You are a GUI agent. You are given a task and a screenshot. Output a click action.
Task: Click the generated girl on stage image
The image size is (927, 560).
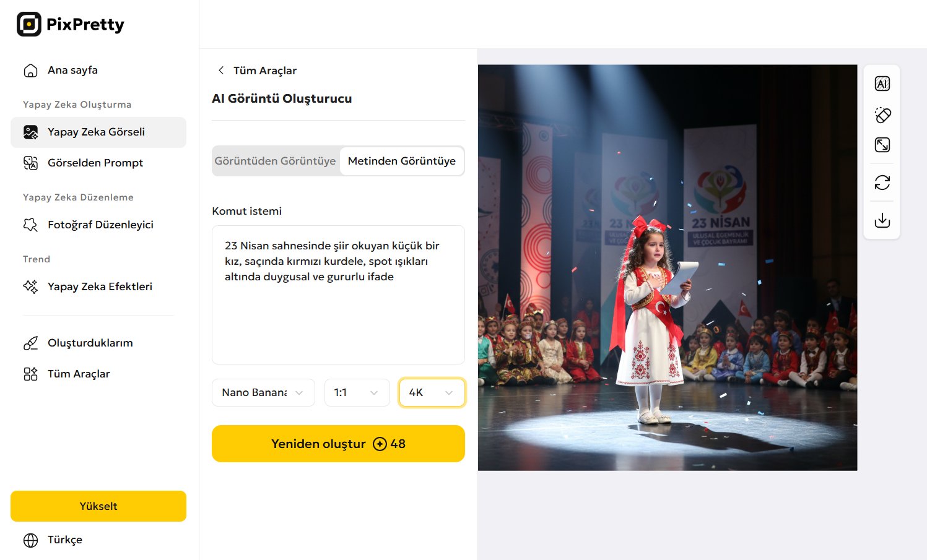[668, 267]
